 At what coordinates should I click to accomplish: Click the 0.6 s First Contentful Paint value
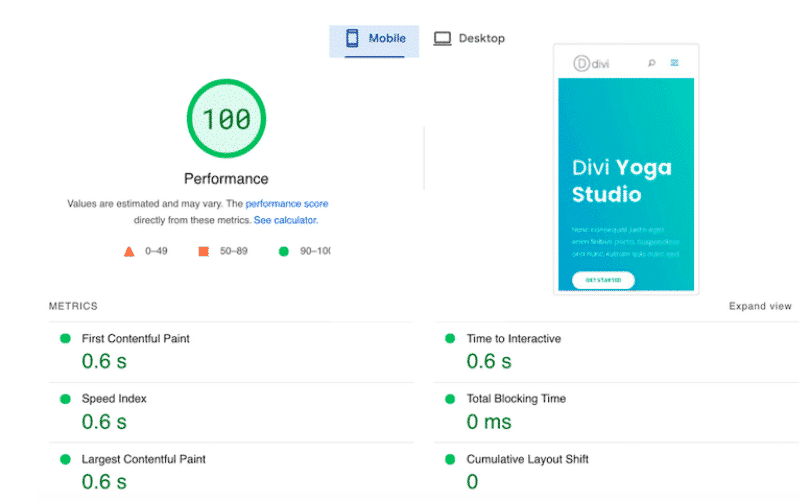pos(104,361)
